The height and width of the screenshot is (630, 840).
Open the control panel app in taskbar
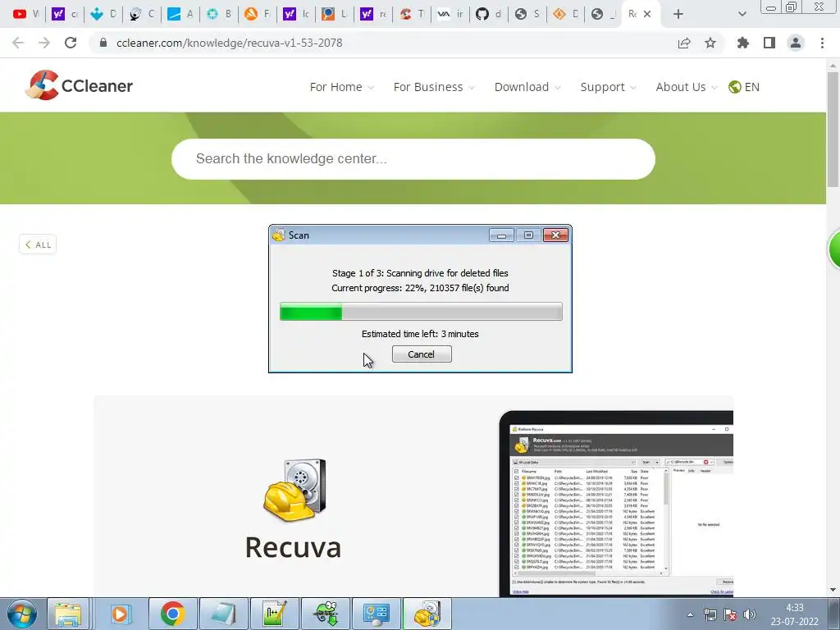376,614
